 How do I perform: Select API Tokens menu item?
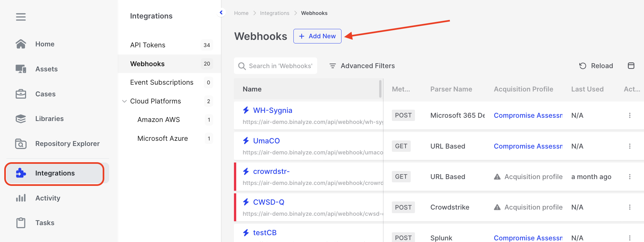[x=148, y=45]
